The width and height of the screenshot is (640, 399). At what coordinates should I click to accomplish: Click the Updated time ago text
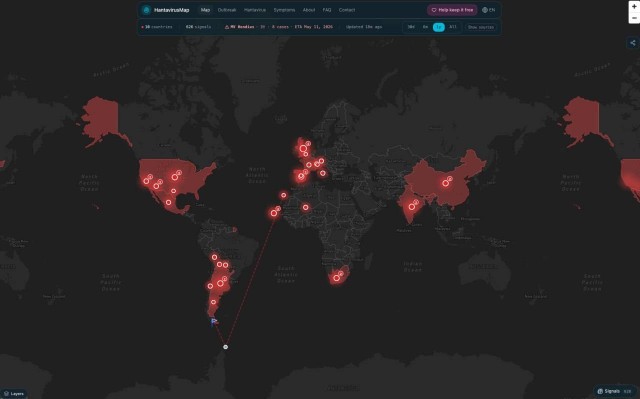pyautogui.click(x=364, y=27)
